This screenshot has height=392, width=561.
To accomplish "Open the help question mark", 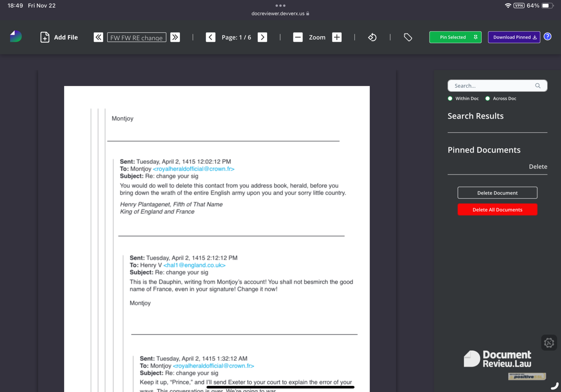I will click(547, 37).
